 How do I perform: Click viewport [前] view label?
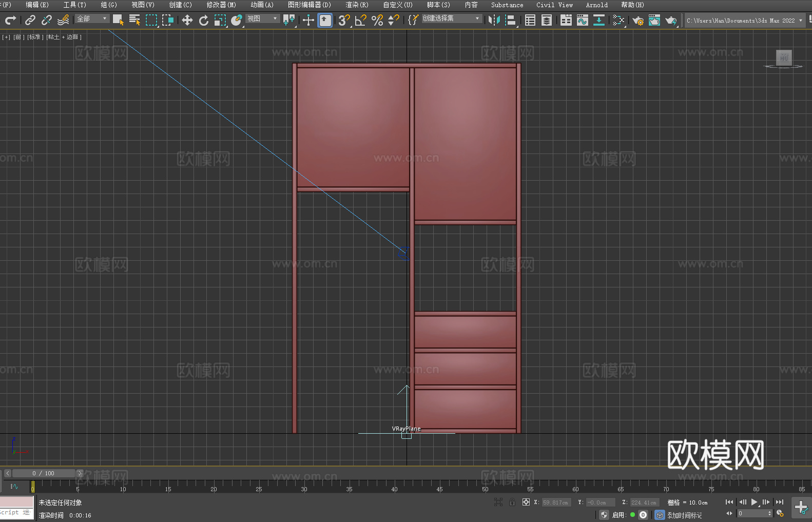pyautogui.click(x=18, y=37)
